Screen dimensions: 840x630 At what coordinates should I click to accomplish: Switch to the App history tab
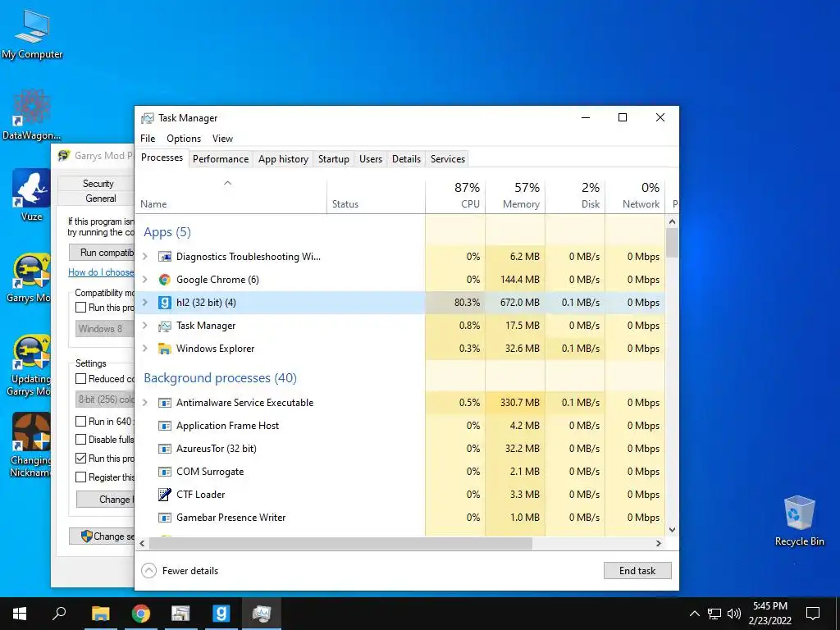283,159
